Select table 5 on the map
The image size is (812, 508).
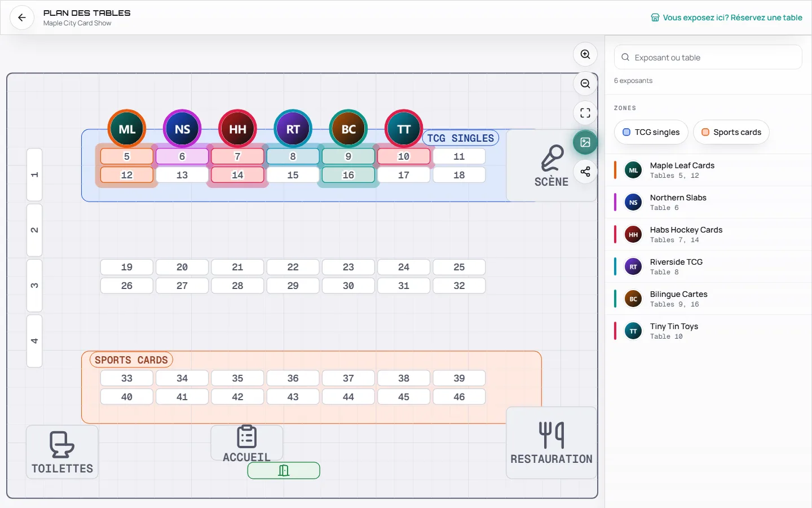coord(127,156)
